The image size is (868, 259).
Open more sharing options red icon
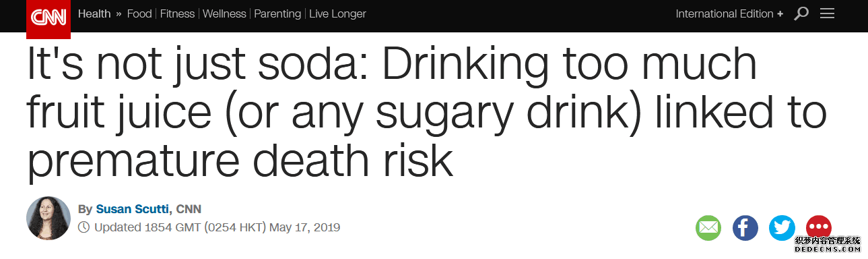click(x=819, y=228)
